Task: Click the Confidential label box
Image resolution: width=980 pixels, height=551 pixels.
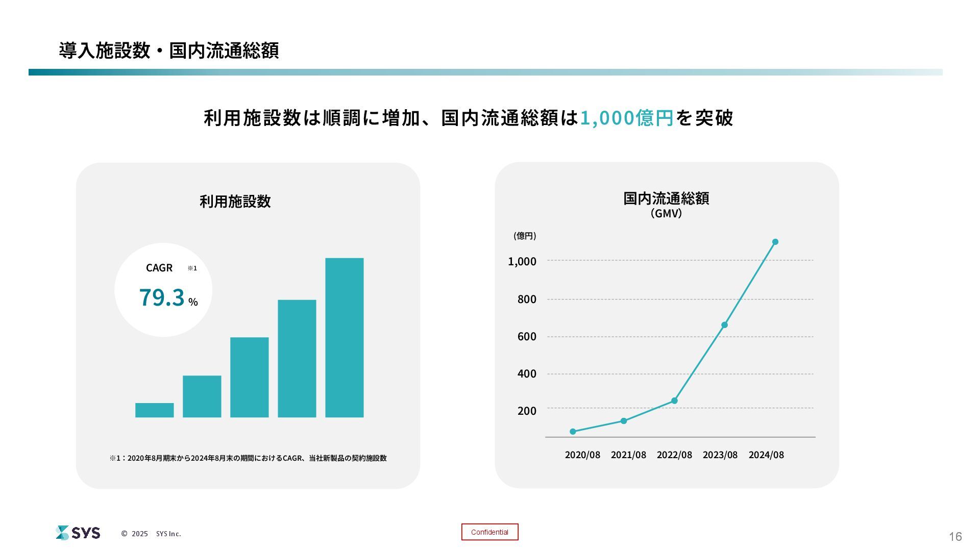Action: pos(489,532)
